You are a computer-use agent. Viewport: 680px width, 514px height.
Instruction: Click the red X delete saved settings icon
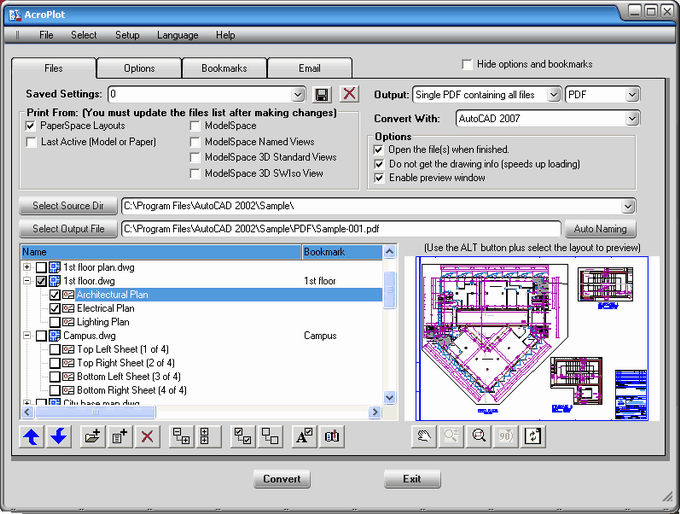[x=350, y=94]
